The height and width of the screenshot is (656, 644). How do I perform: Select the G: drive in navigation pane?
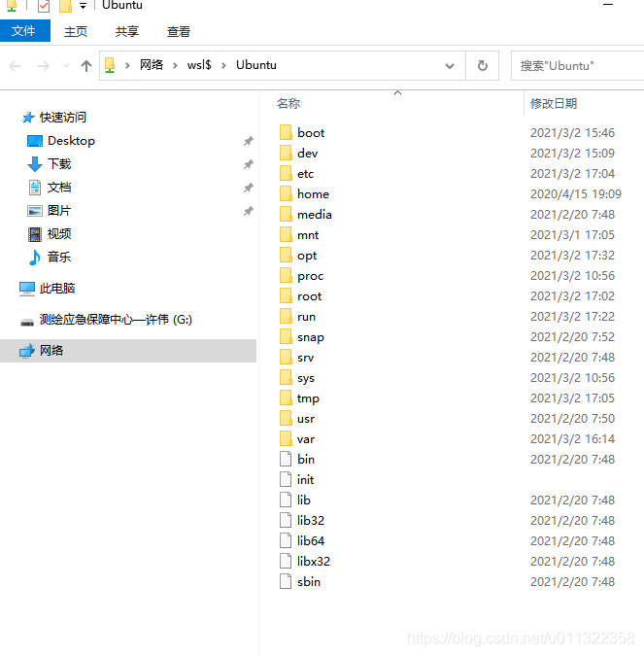point(116,320)
